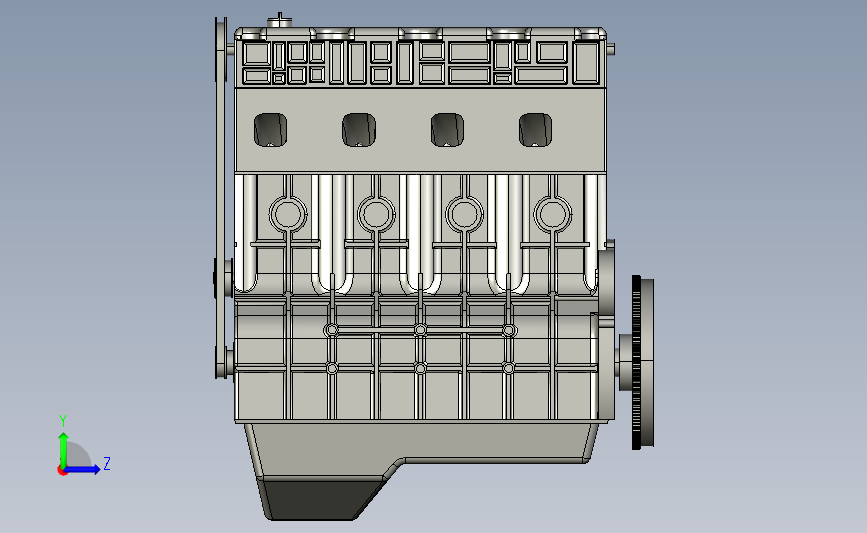Select the red origin ball of the triad
This screenshot has height=533, width=867.
pyautogui.click(x=62, y=471)
